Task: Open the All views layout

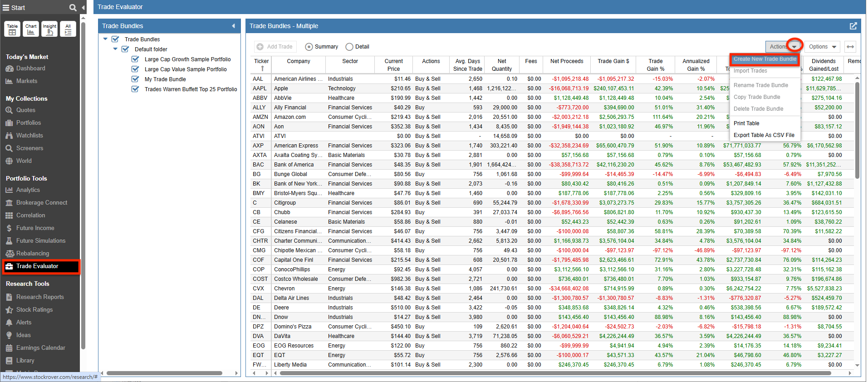Action: [x=68, y=29]
